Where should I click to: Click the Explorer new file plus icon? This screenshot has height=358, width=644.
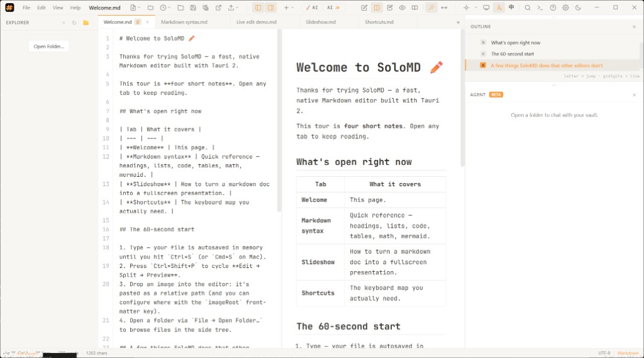[x=64, y=23]
